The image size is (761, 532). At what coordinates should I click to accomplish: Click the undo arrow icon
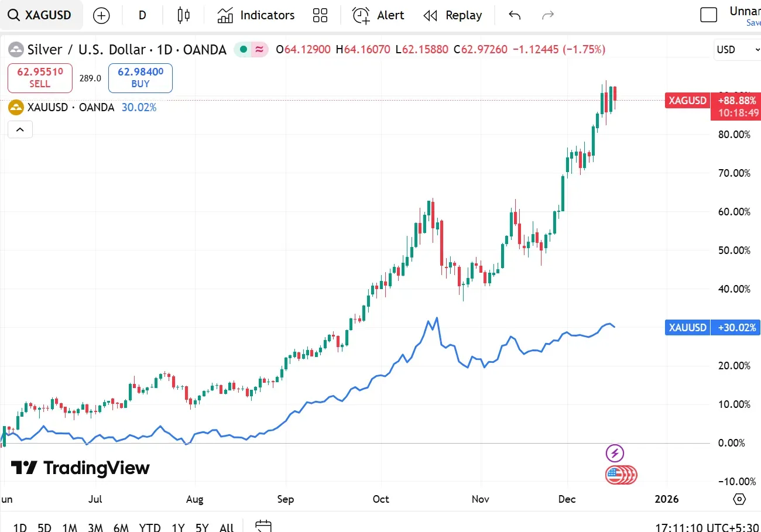pyautogui.click(x=514, y=15)
